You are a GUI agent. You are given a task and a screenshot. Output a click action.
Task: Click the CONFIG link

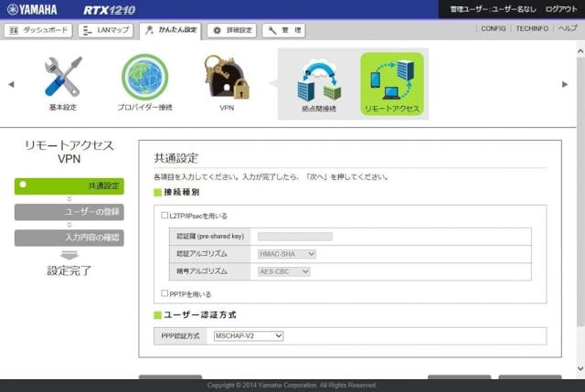pos(494,28)
